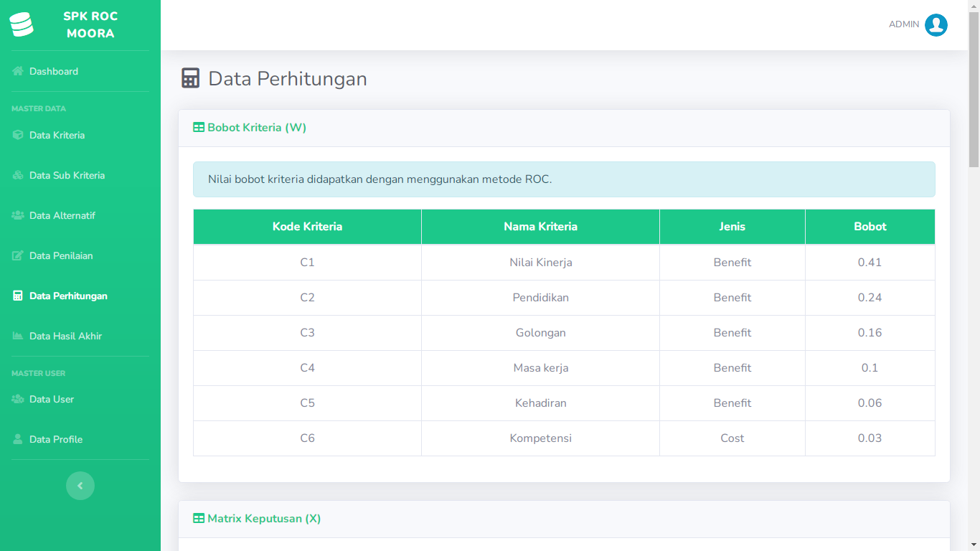Click the C4 code cell
The width and height of the screenshot is (980, 551).
pos(307,368)
